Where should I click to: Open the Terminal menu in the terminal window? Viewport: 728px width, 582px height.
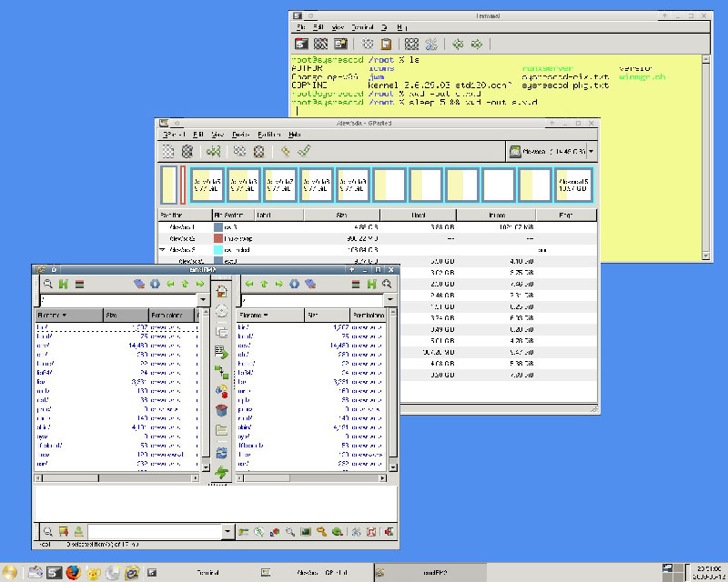362,27
